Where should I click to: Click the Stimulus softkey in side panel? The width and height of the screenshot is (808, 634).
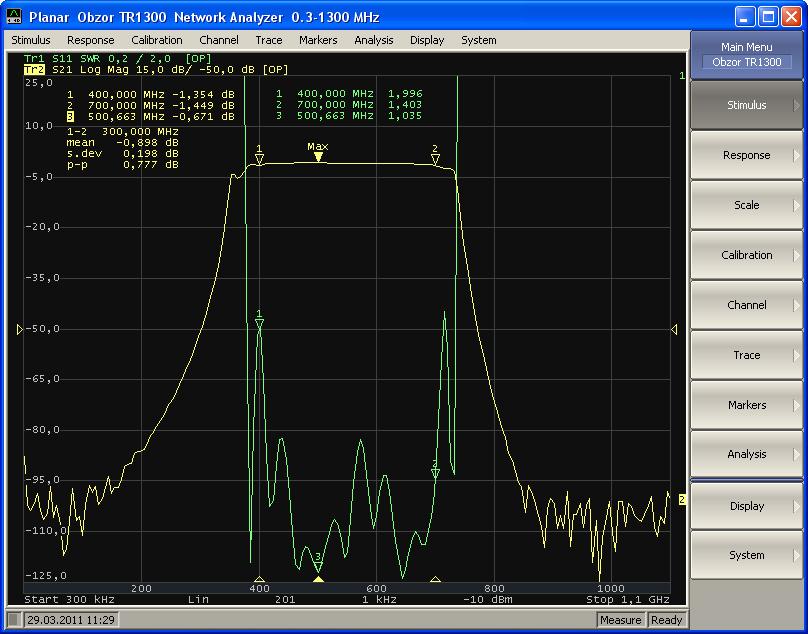click(747, 105)
